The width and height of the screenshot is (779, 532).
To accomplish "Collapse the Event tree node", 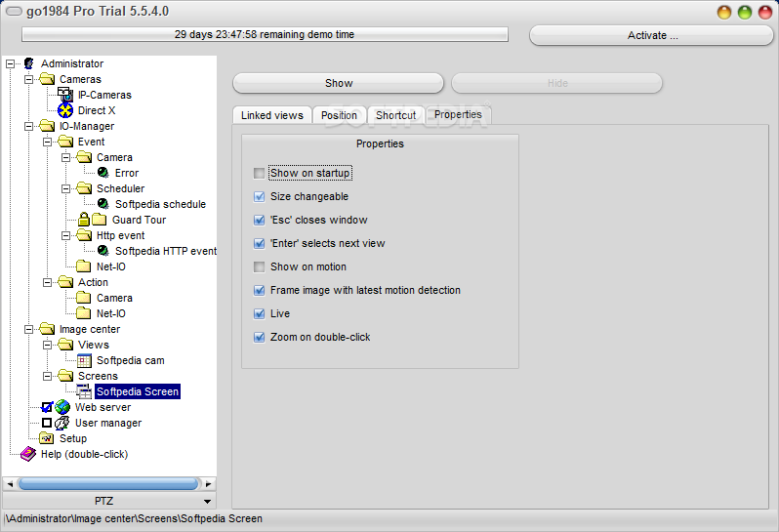I will pyautogui.click(x=47, y=142).
